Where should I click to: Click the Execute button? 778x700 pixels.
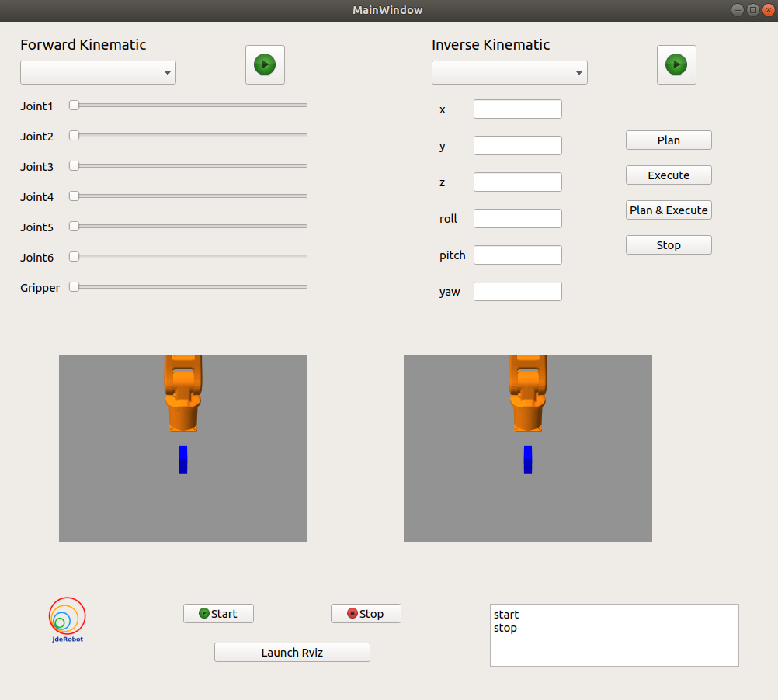669,175
